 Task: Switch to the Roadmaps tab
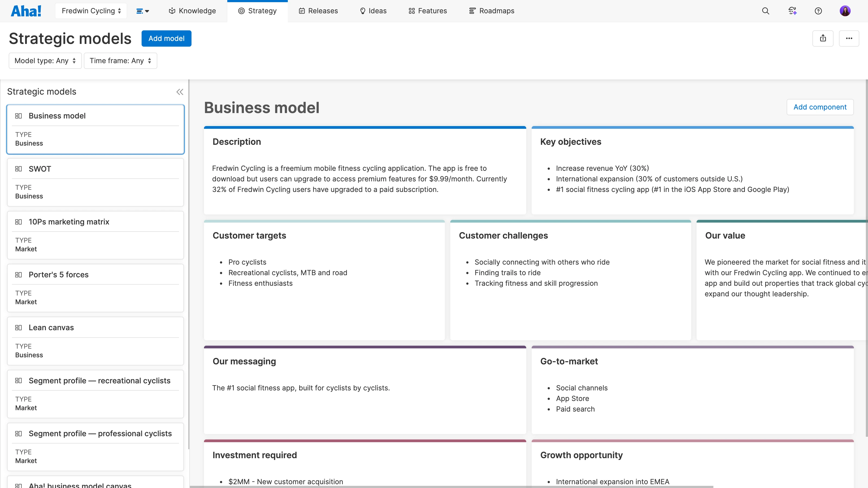[x=492, y=11]
